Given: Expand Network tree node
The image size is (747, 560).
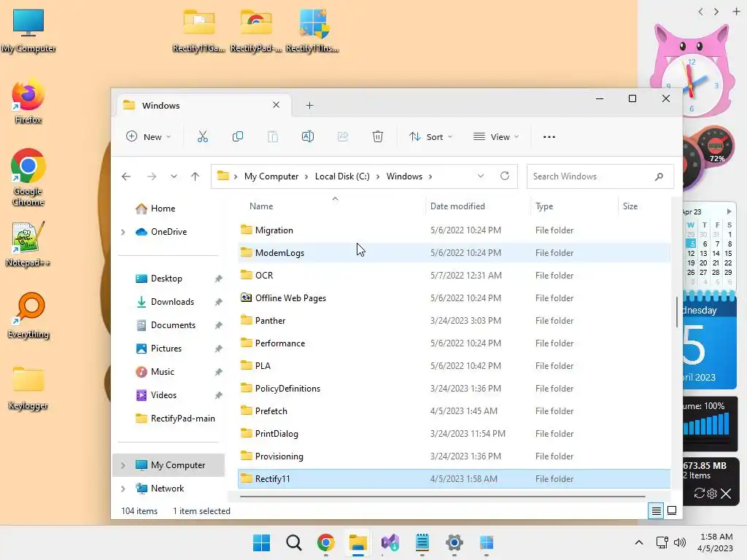Looking at the screenshot, I should pos(123,489).
